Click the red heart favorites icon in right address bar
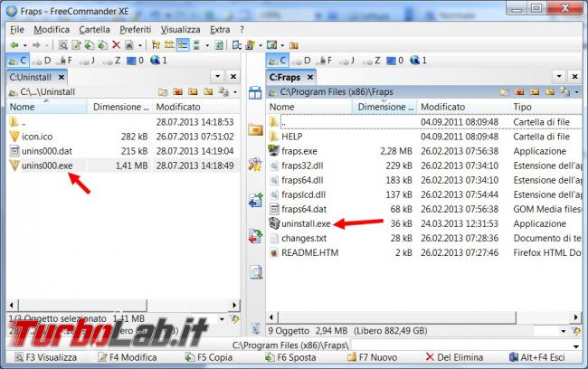 [519, 92]
